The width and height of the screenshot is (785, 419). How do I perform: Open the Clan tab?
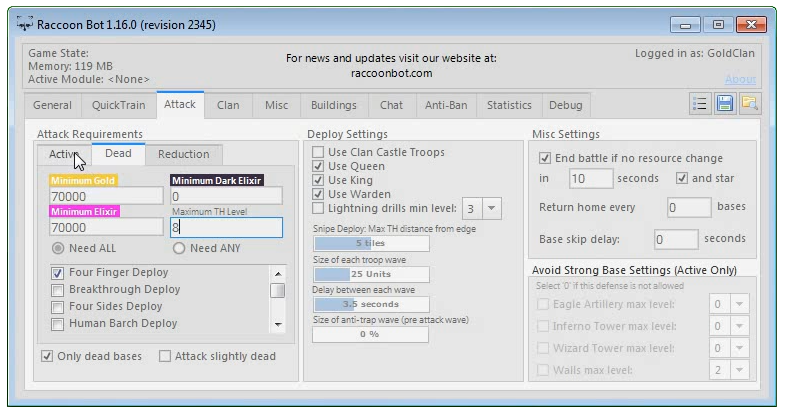(228, 105)
